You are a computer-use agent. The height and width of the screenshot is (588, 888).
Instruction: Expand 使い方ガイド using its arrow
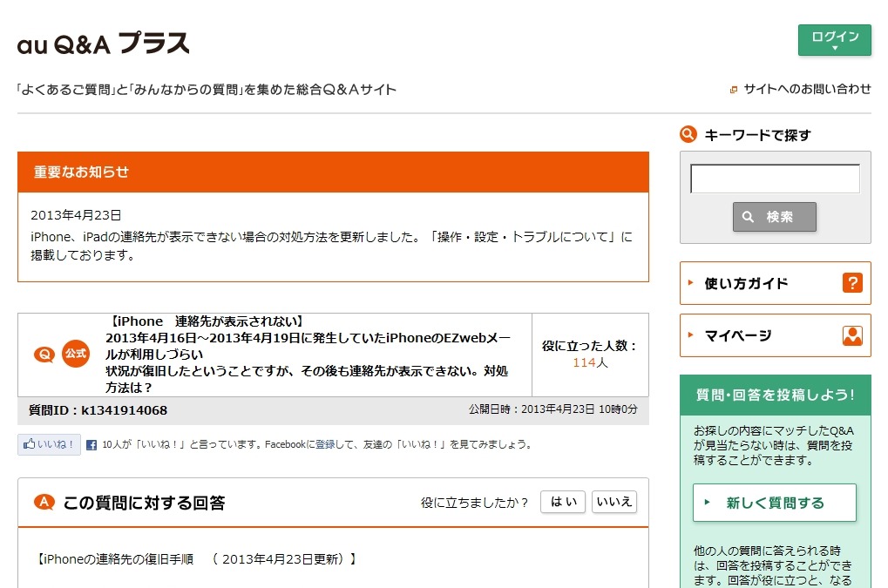(690, 283)
